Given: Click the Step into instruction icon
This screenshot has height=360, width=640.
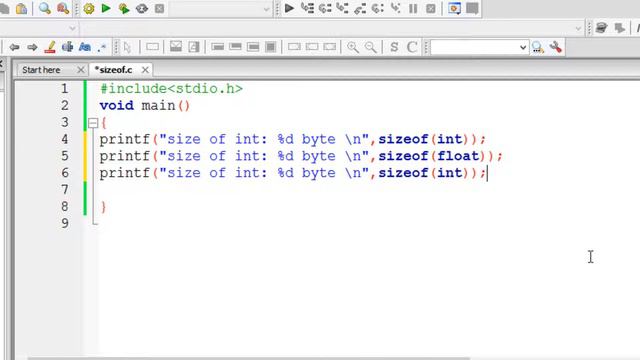Looking at the screenshot, I should (395, 8).
